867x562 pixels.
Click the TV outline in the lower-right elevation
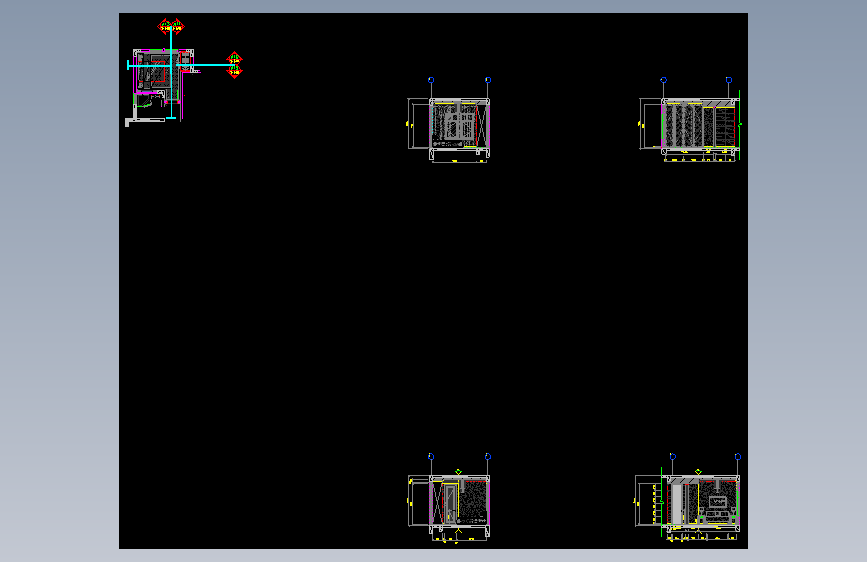[718, 502]
